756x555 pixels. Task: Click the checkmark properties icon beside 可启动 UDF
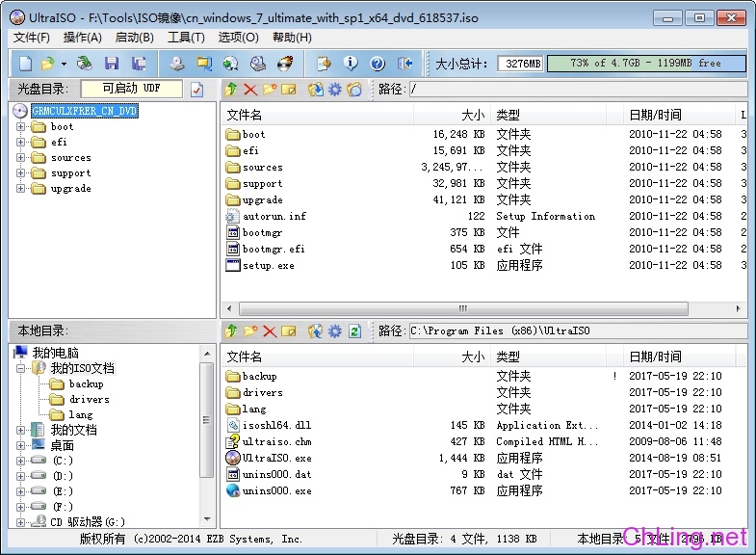[196, 90]
